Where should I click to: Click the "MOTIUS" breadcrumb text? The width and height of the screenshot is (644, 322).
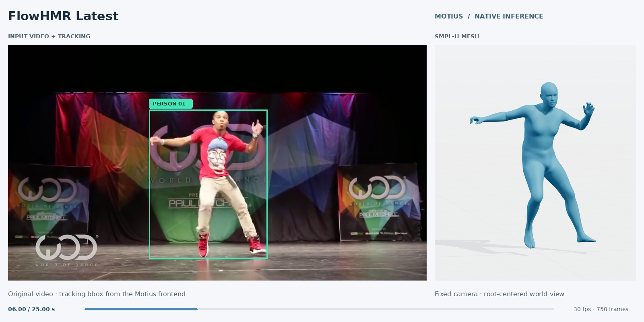449,17
